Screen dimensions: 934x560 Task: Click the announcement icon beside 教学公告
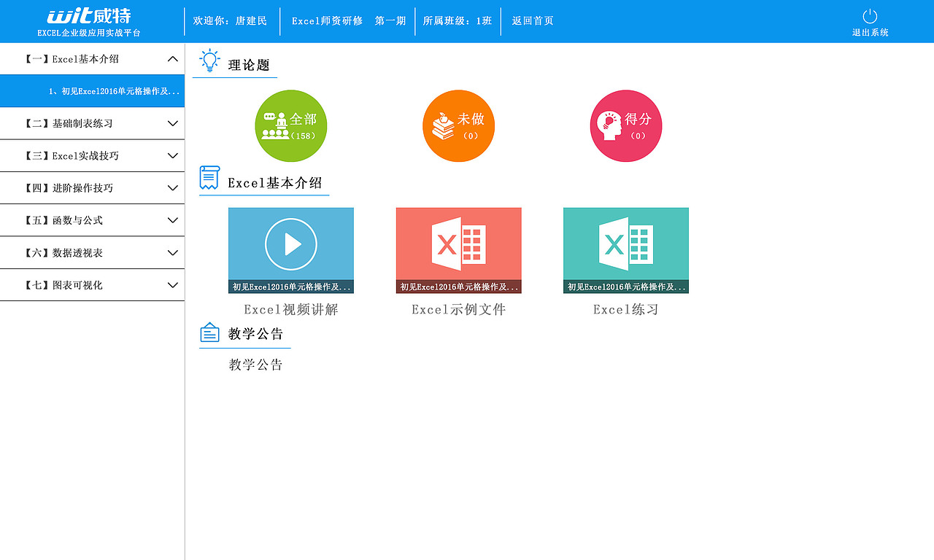tap(209, 332)
